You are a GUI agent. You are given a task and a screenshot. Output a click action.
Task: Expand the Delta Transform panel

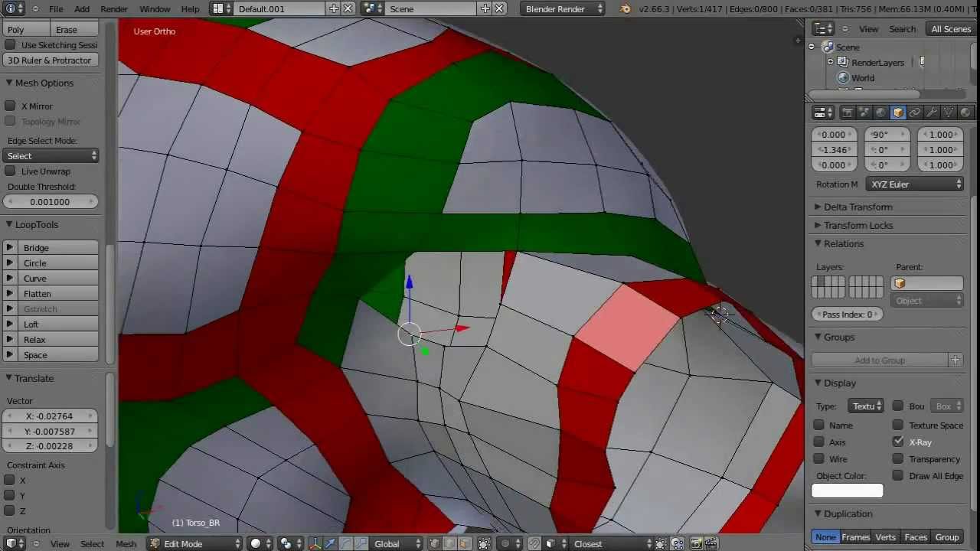click(x=857, y=207)
